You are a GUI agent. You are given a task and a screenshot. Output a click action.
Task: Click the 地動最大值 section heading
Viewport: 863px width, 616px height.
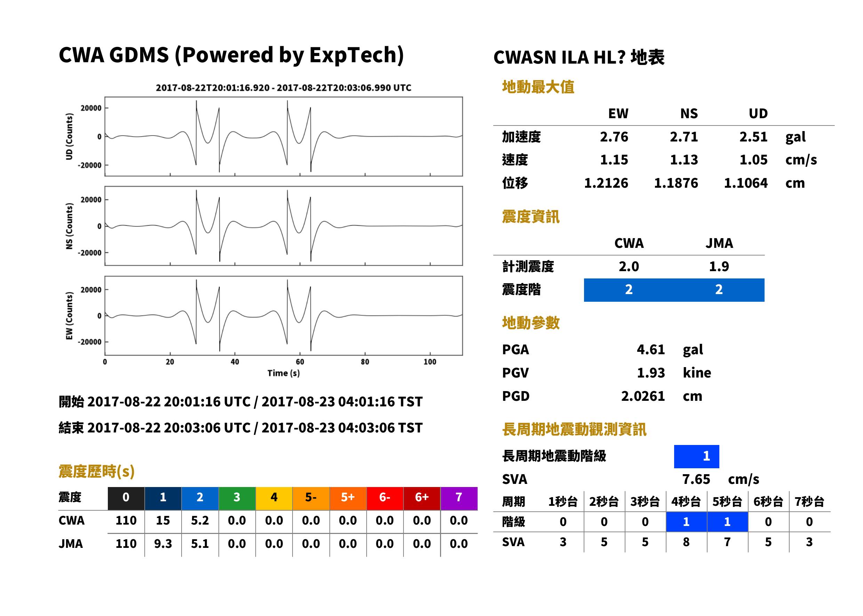tap(538, 87)
